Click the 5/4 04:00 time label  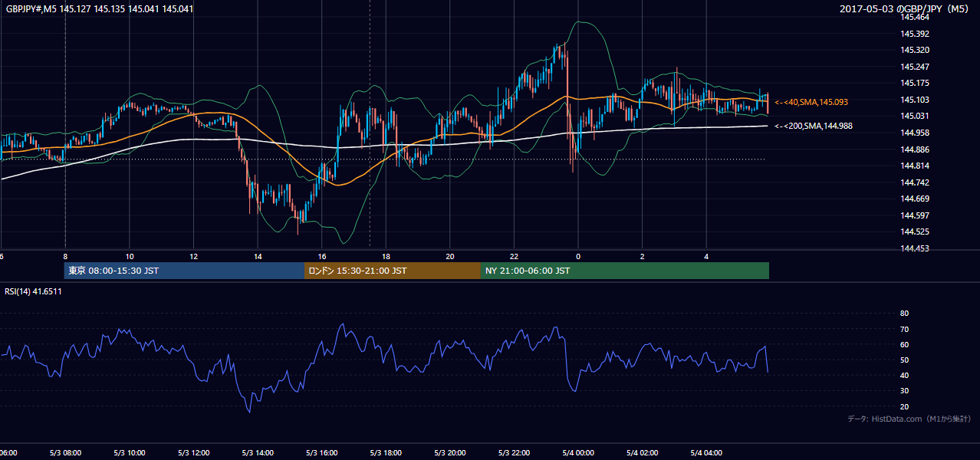tap(706, 453)
